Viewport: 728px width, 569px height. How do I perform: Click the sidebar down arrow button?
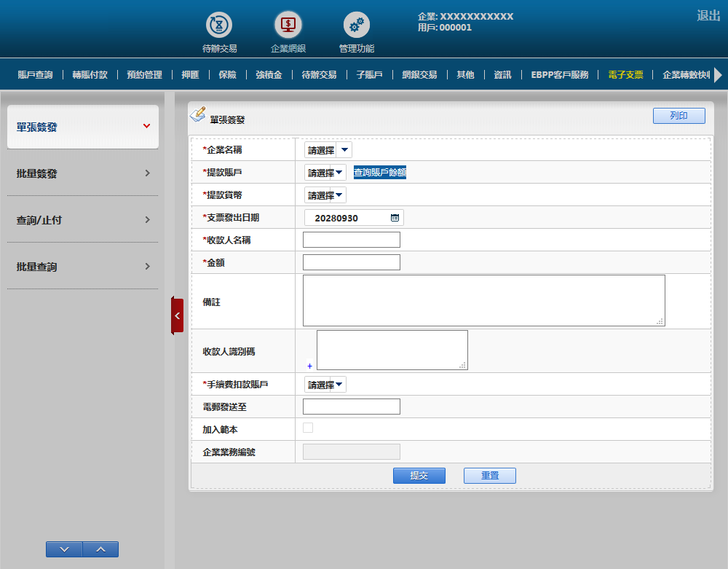point(64,549)
